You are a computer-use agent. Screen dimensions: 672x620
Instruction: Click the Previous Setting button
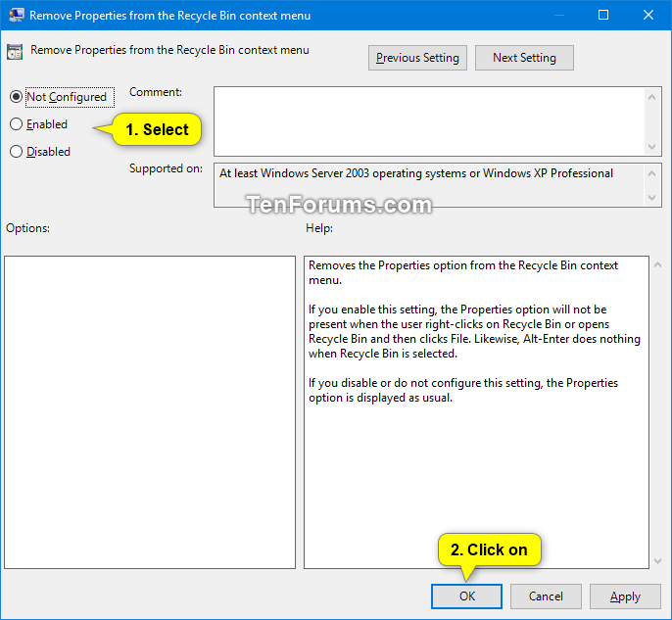[417, 58]
